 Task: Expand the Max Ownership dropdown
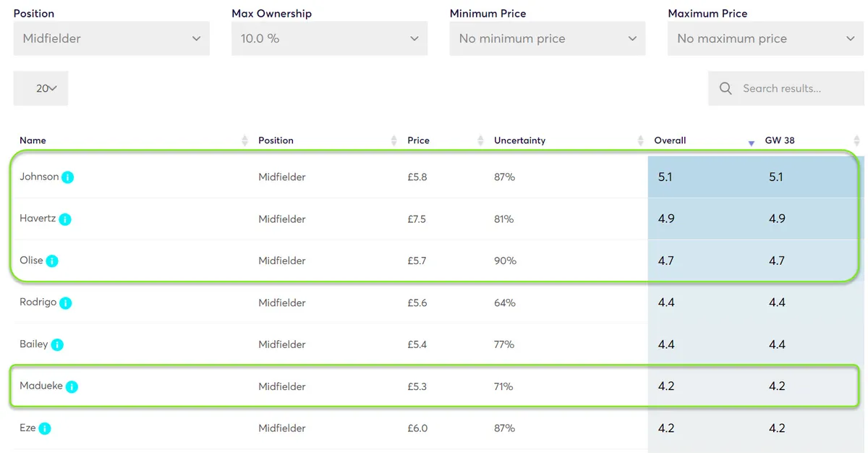(x=330, y=38)
